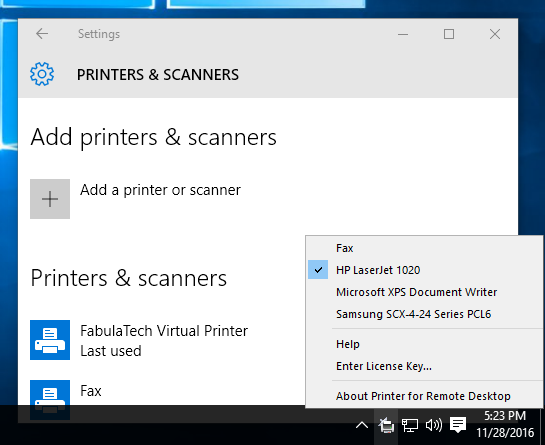The height and width of the screenshot is (445, 545).
Task: Select FabulaTech Virtual Printer icon
Action: pyautogui.click(x=50, y=340)
